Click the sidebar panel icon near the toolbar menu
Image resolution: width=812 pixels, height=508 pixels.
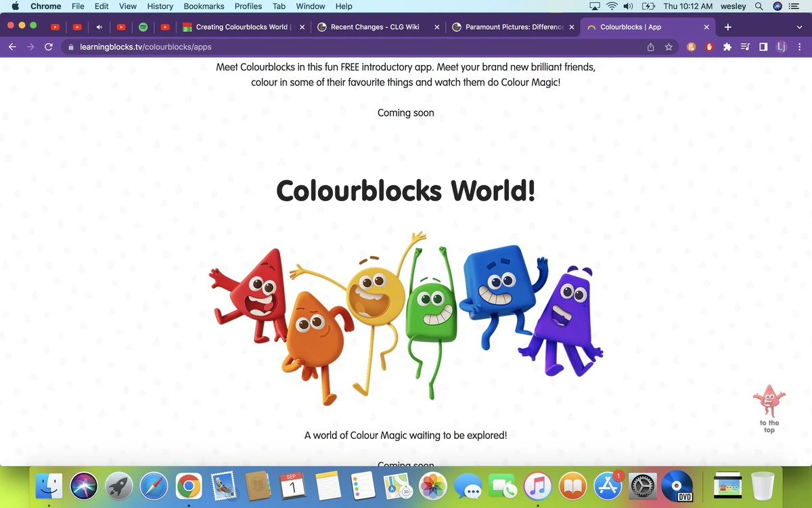click(763, 47)
